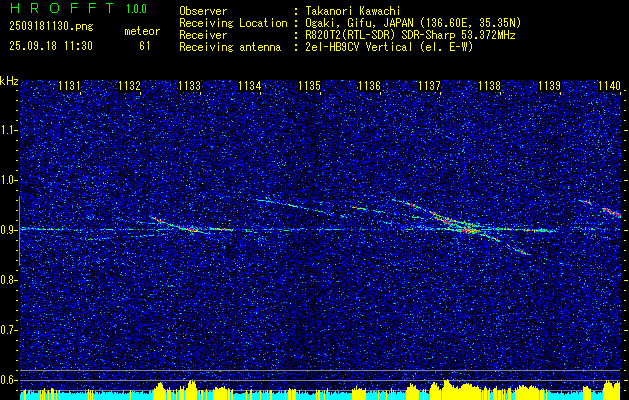This screenshot has height=400, width=629.
Task: Click the Receiver label
Action: coord(203,35)
